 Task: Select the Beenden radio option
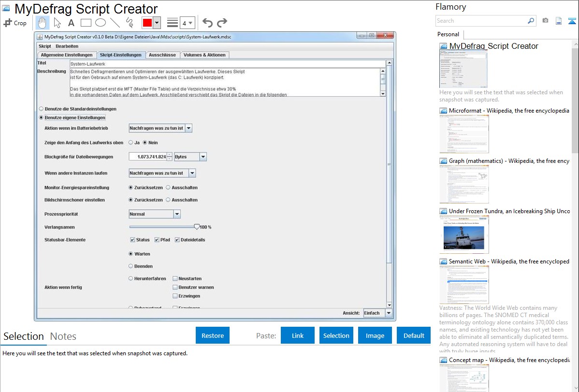130,266
